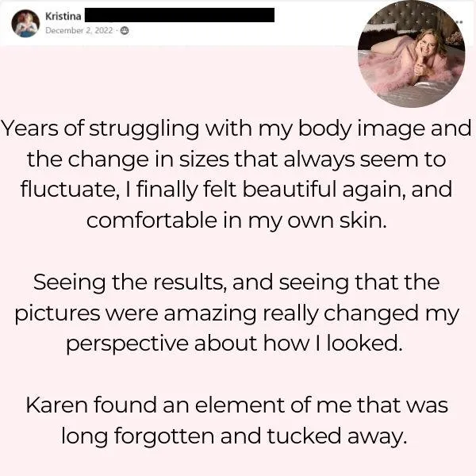This screenshot has width=476, height=476.
Task: Click the black redacted bar next to Kristina
Action: click(179, 15)
